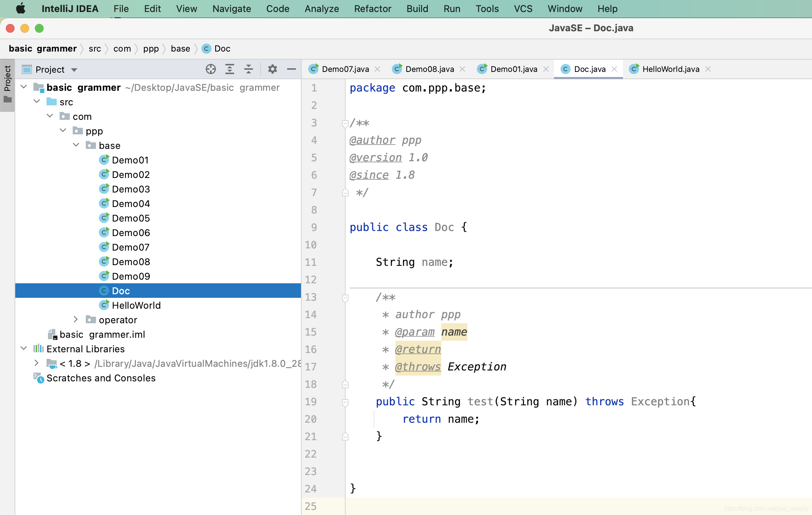Open the Navigate menu
Image resolution: width=812 pixels, height=515 pixels.
click(232, 8)
